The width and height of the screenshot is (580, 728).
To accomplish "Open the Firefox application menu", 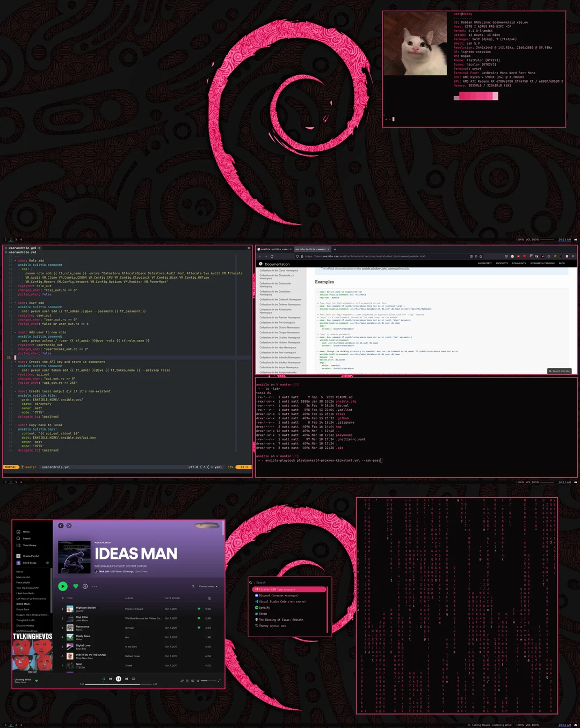I will coord(572,257).
